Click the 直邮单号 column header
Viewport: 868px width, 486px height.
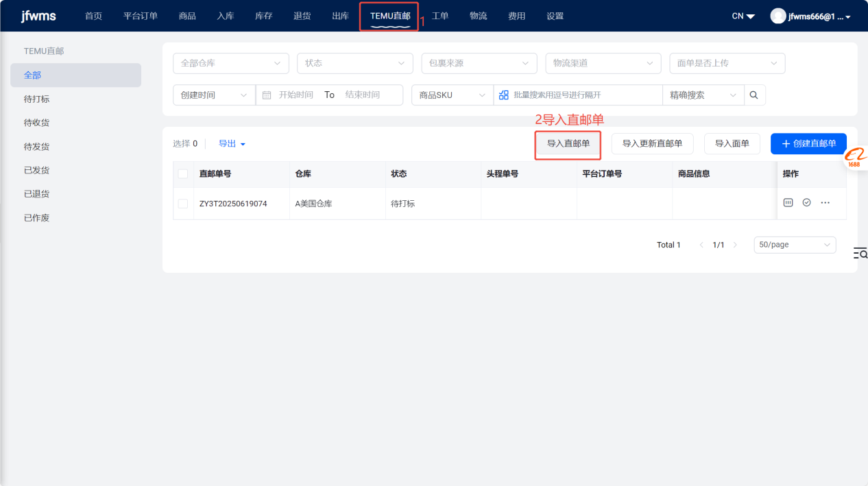pyautogui.click(x=215, y=173)
